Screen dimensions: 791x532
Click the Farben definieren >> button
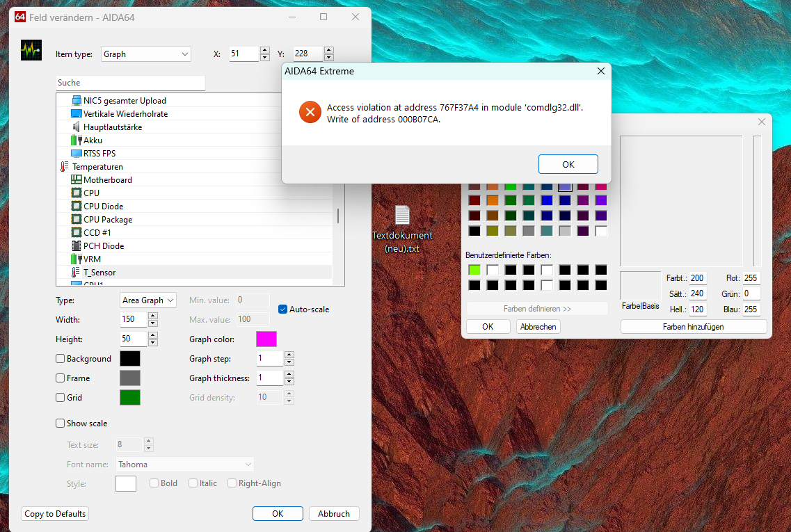(x=537, y=309)
